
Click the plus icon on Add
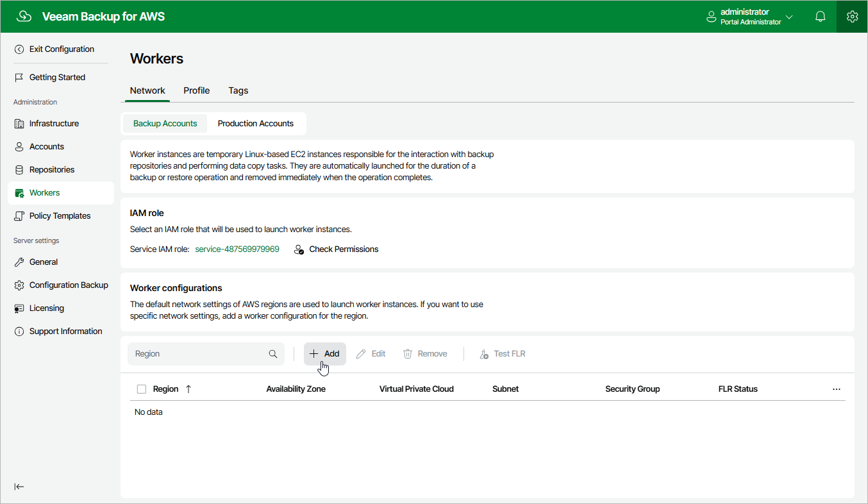pyautogui.click(x=313, y=354)
